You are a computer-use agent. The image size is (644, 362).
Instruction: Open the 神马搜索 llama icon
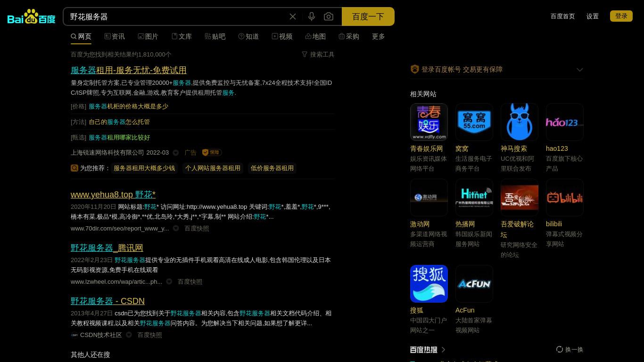(x=520, y=122)
